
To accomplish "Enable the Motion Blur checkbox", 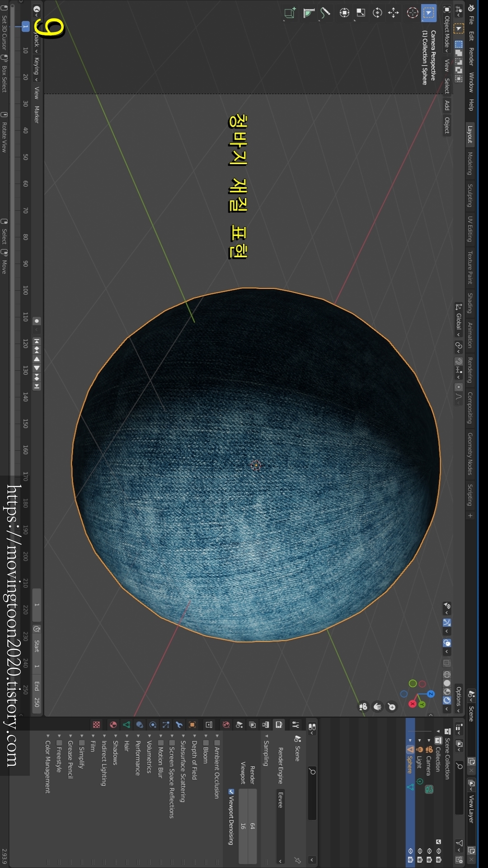I will coord(160,743).
